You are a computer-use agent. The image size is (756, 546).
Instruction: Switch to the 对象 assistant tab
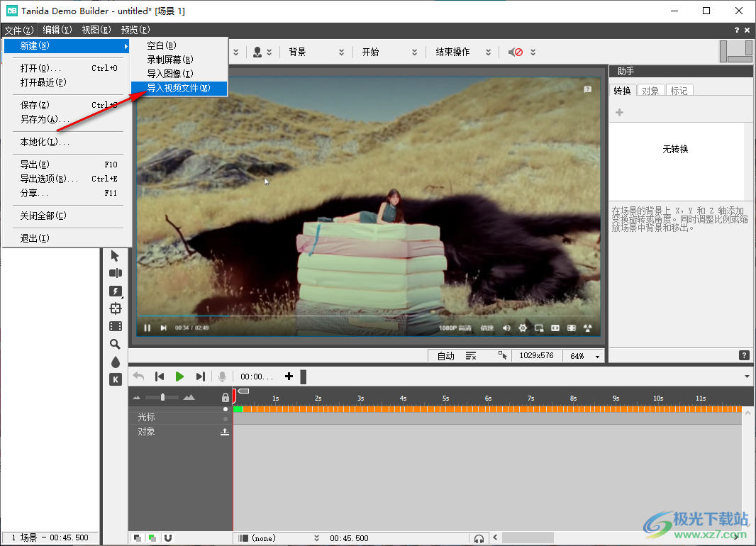point(650,91)
